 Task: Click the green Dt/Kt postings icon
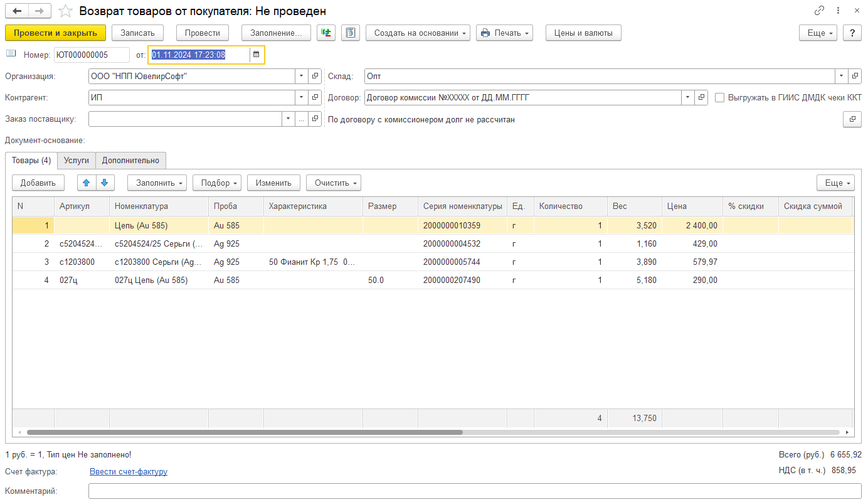[327, 33]
